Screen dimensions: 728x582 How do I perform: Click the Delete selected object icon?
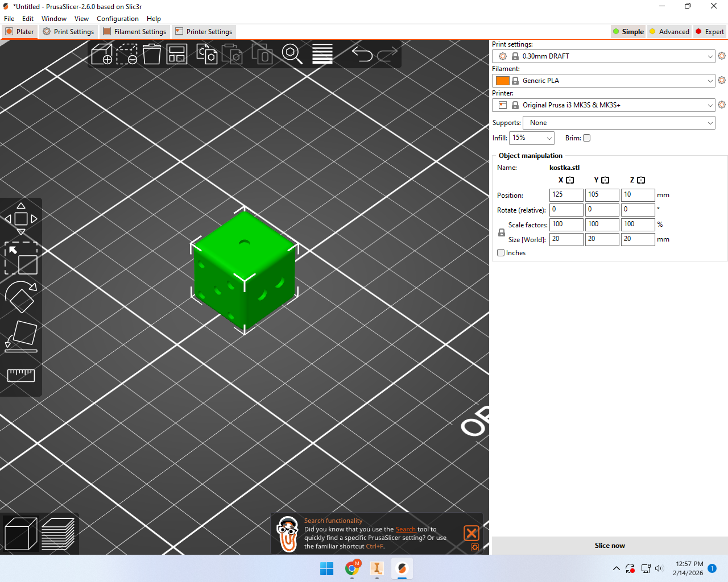click(x=127, y=55)
